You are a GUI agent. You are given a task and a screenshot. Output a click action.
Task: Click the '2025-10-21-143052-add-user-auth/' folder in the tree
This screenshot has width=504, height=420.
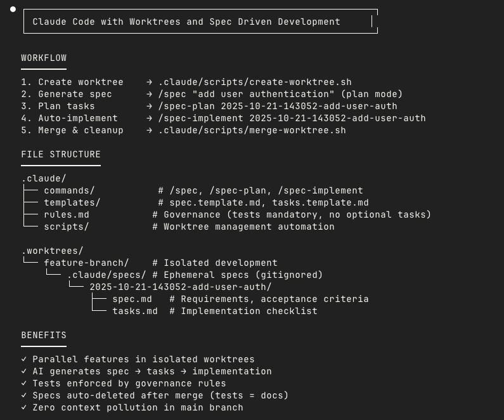[x=180, y=287]
